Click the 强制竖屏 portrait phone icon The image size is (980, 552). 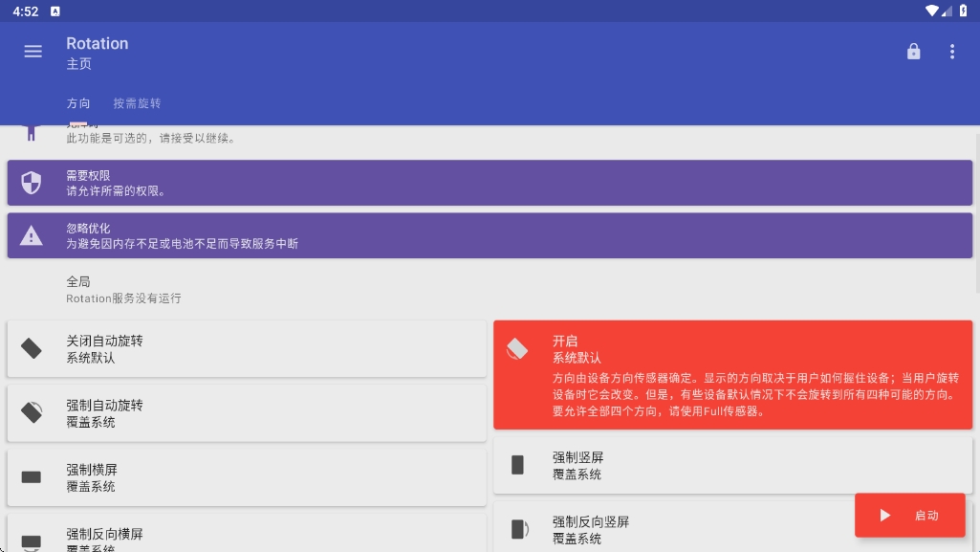tap(517, 465)
